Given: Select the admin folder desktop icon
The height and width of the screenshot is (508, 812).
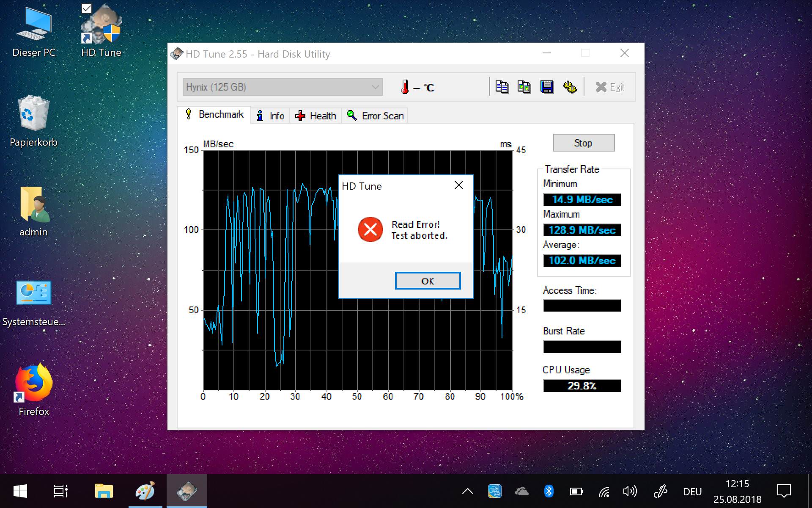Looking at the screenshot, I should click(34, 212).
